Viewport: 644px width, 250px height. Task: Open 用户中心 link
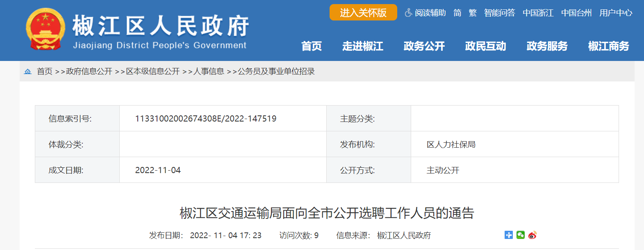pos(616,13)
